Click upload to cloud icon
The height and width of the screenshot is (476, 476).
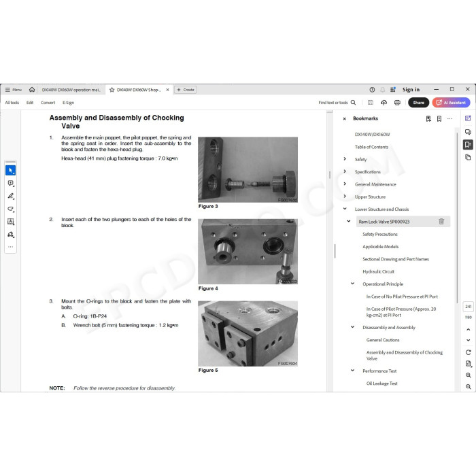point(384,103)
